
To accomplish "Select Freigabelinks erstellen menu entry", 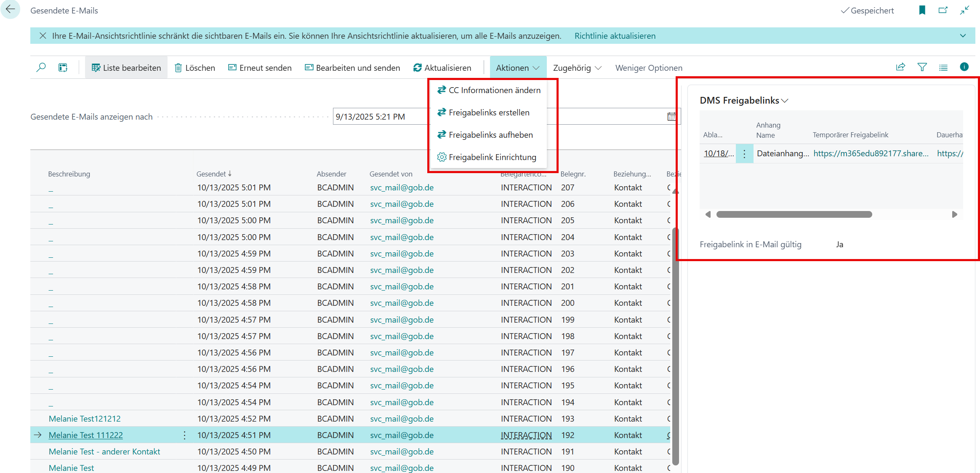I will pos(489,112).
